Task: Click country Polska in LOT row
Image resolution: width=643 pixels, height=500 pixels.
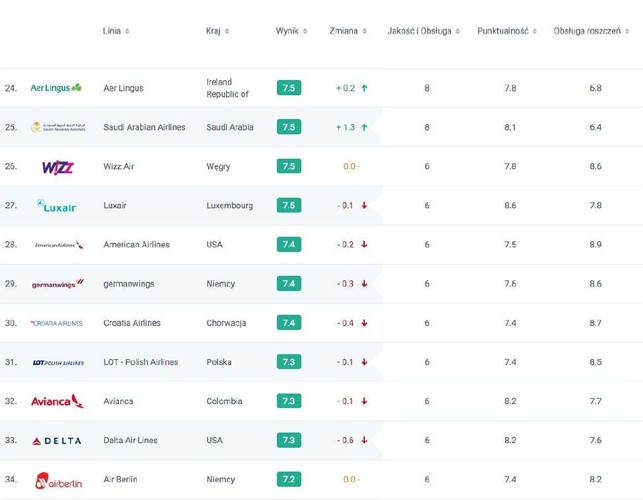Action: 219,362
